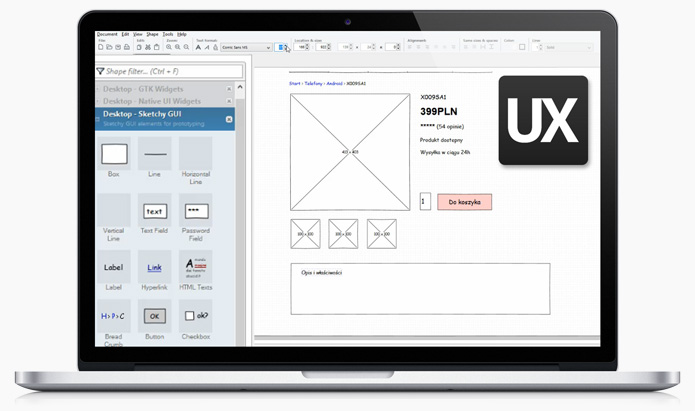Open the Shape menu
695x411 pixels.
[152, 34]
